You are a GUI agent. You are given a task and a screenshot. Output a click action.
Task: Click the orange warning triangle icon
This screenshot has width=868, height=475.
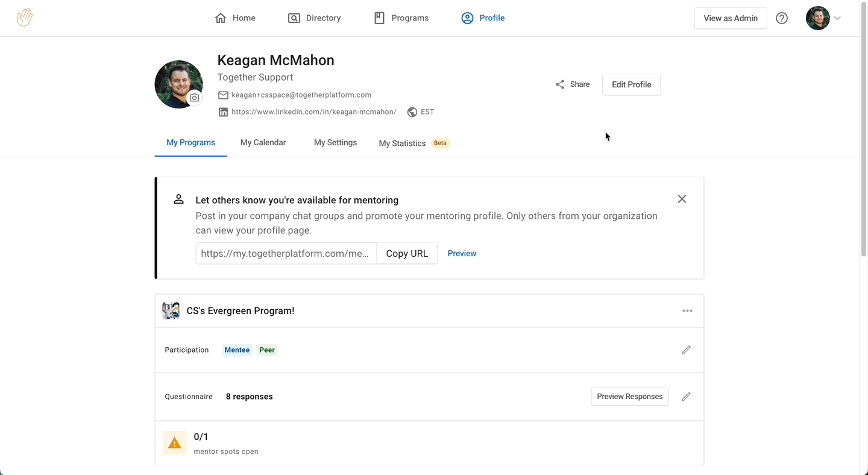click(x=175, y=443)
